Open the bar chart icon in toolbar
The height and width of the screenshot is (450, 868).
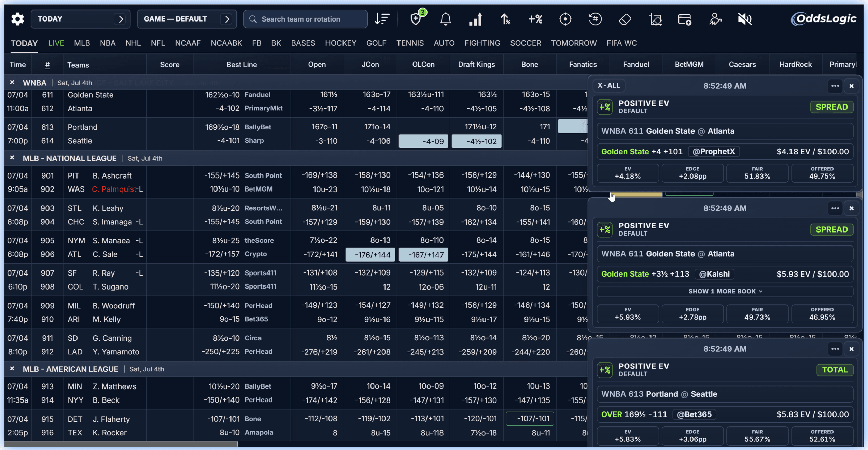(475, 19)
